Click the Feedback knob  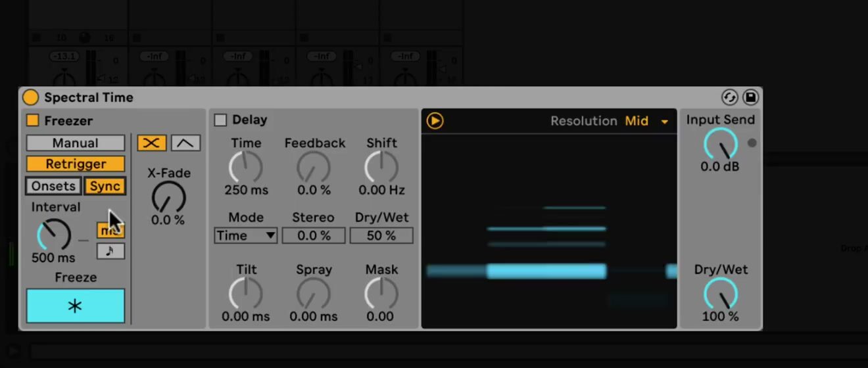point(314,167)
